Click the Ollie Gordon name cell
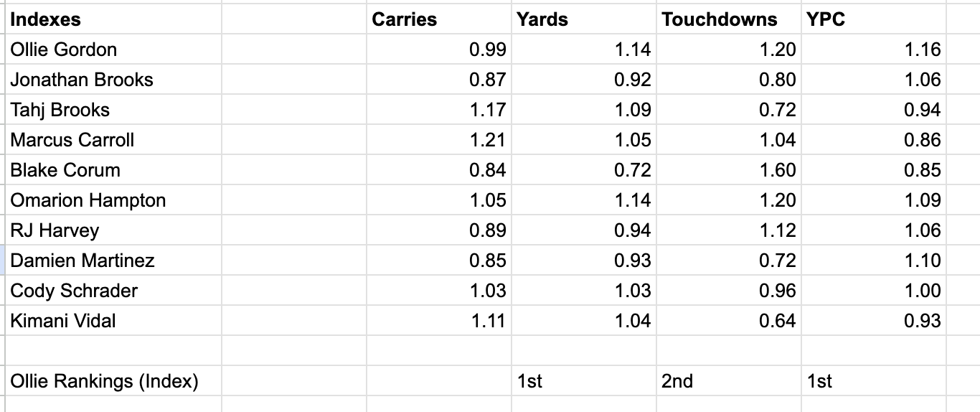The image size is (980, 412). pyautogui.click(x=64, y=50)
